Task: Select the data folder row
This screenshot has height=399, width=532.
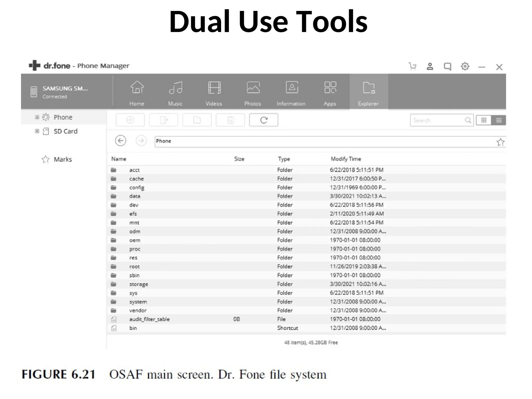Action: coord(307,196)
